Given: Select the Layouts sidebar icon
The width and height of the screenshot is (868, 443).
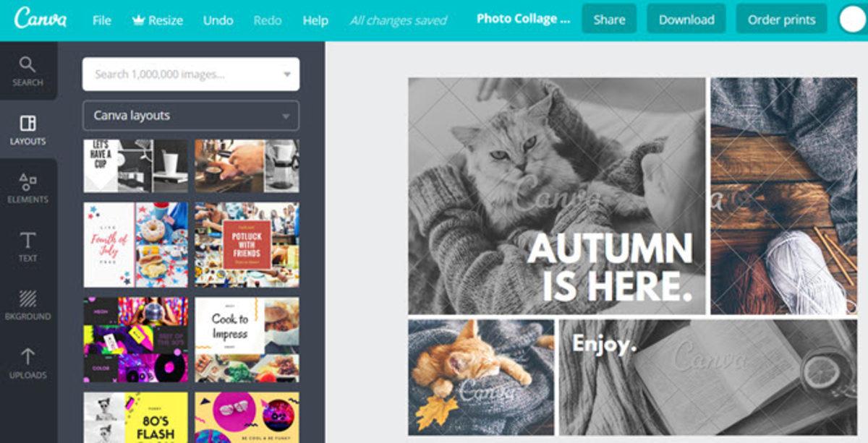Looking at the screenshot, I should click(27, 129).
